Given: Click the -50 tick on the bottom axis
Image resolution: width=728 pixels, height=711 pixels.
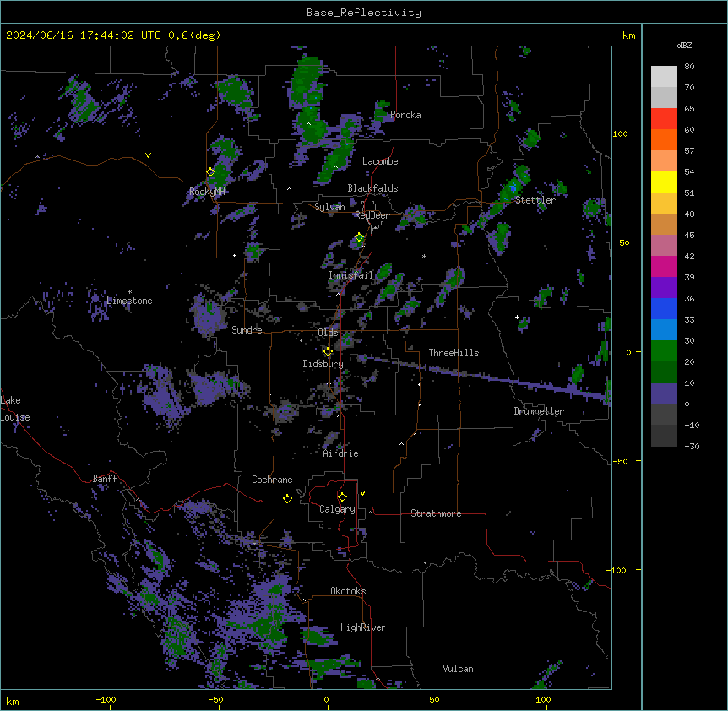Looking at the screenshot, I should 215,699.
